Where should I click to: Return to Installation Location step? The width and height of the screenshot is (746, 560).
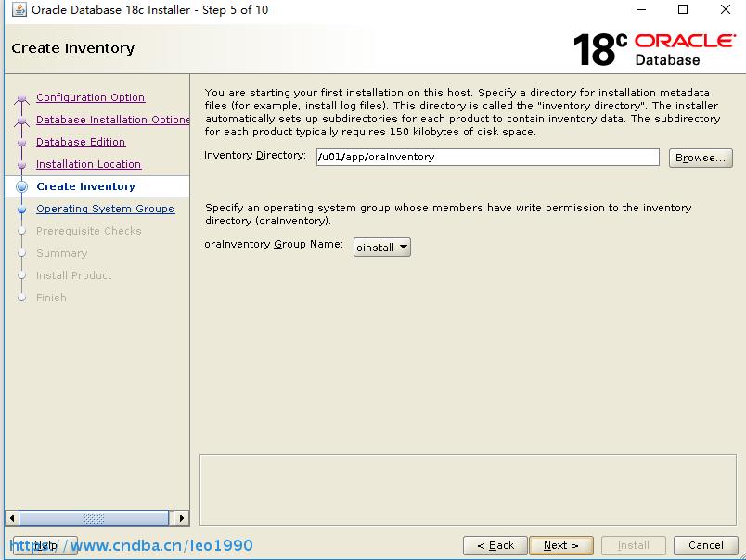pyautogui.click(x=88, y=164)
